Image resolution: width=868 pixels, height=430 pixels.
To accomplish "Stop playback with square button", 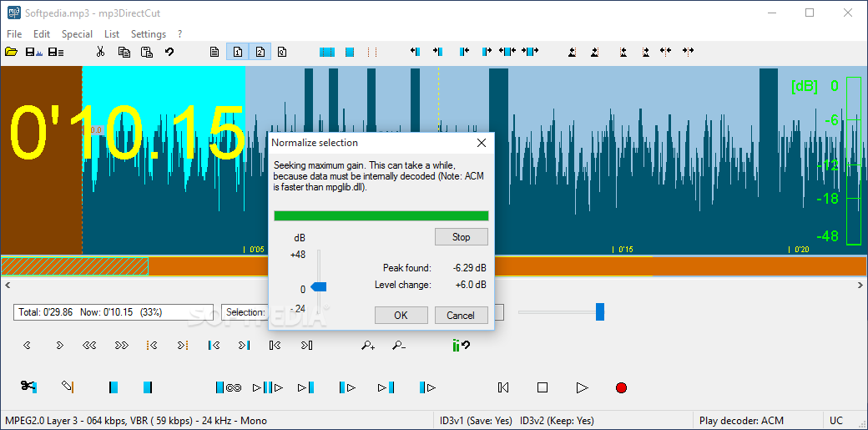I will [542, 387].
